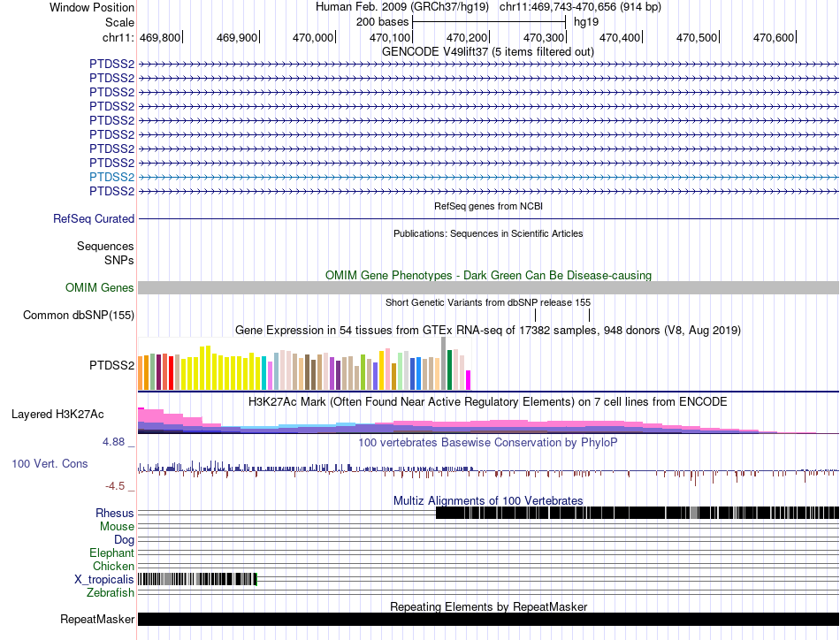
Task: Click the RefSeq Curated gene line
Action: 489,219
